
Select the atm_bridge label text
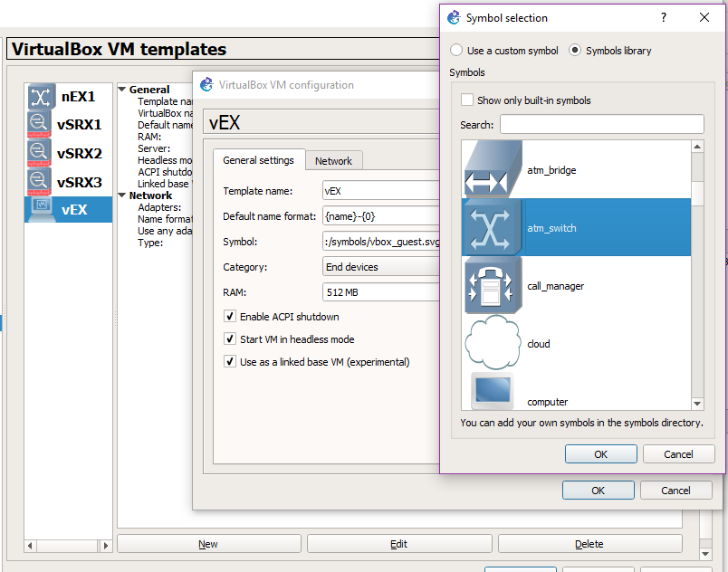(x=551, y=170)
